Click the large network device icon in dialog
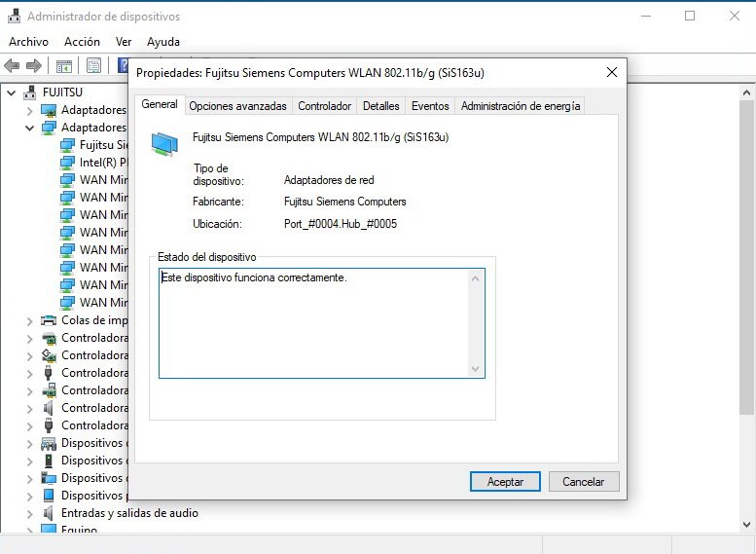Screen dimensions: 756x554 point(164,144)
